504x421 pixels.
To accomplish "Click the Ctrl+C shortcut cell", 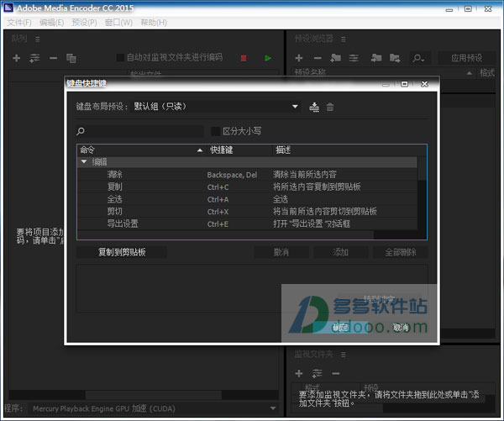I will pos(218,187).
